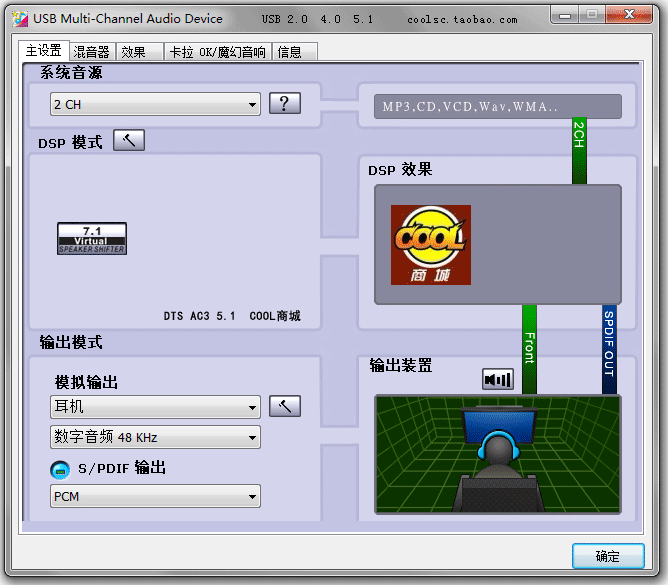The width and height of the screenshot is (668, 585).
Task: Click the DTS AC3 5.1 COOL商城 text
Action: [232, 316]
